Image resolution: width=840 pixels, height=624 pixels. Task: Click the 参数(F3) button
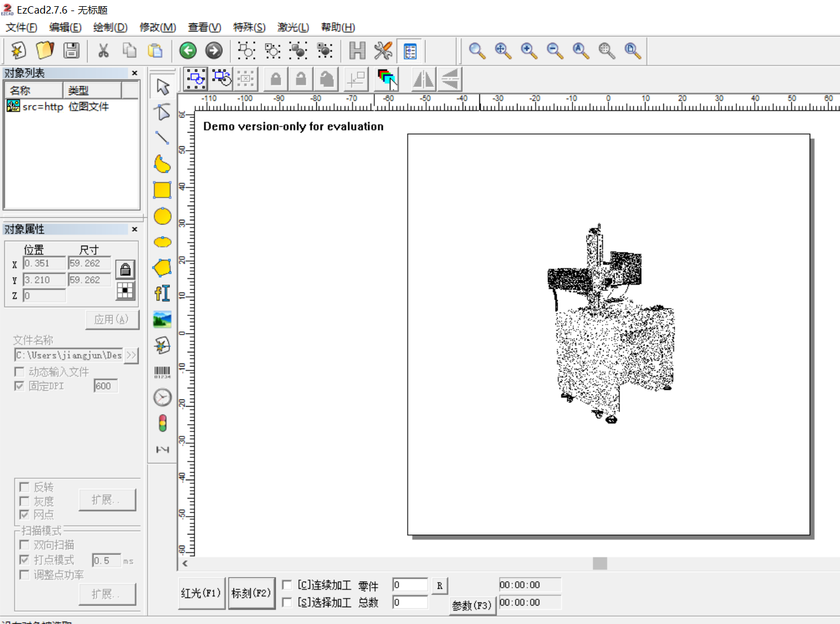click(472, 605)
